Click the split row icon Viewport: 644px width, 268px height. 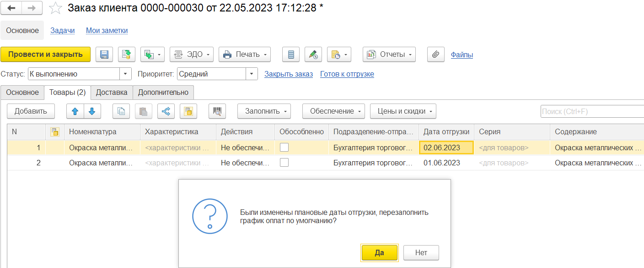166,111
